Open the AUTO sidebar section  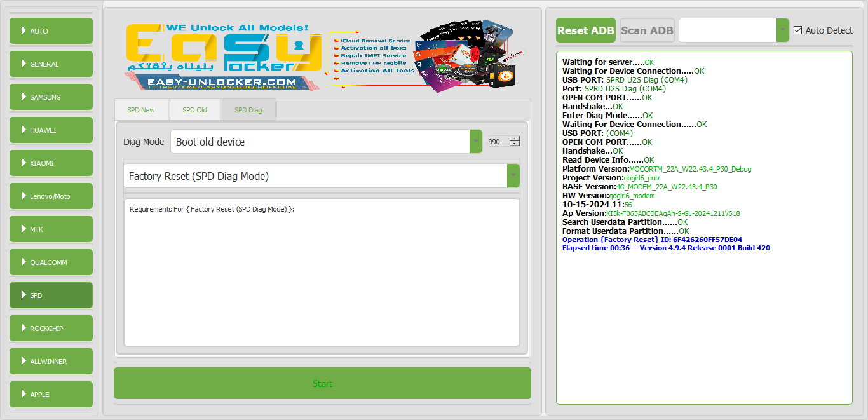pos(51,31)
